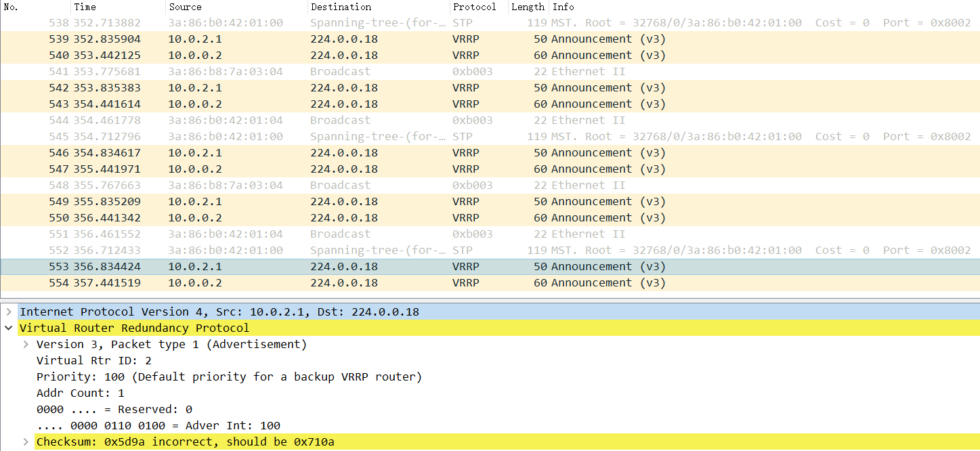
Task: Select highlighted packet 553 row
Action: 490,266
